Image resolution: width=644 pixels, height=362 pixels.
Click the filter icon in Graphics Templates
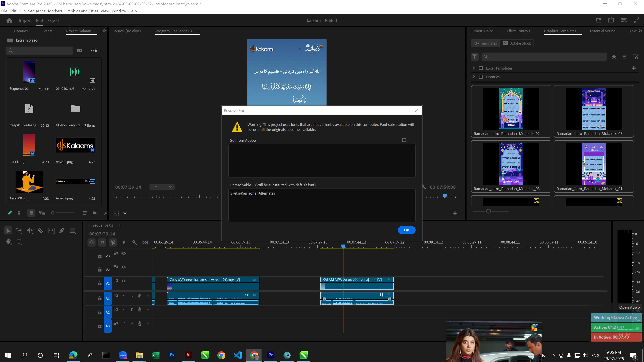click(x=474, y=57)
